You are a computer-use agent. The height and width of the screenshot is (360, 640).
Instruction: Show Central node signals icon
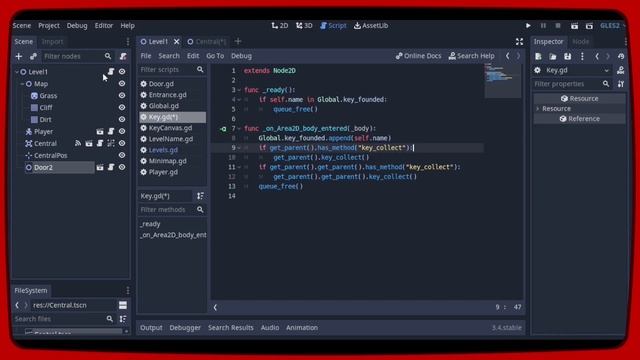(x=78, y=143)
